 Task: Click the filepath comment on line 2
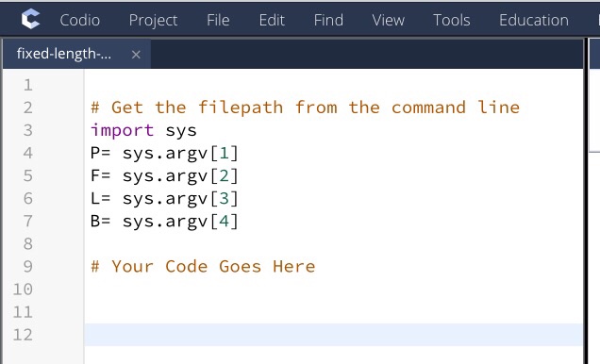pyautogui.click(x=305, y=108)
